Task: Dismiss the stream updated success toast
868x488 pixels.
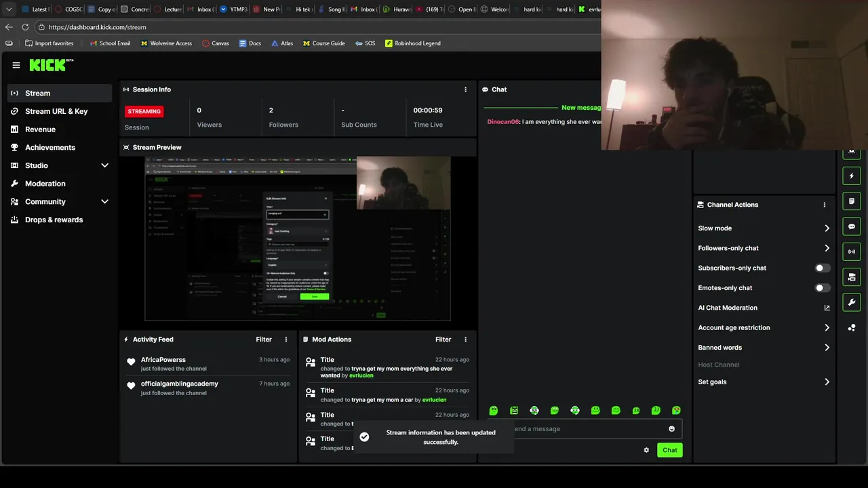Action: click(433, 437)
